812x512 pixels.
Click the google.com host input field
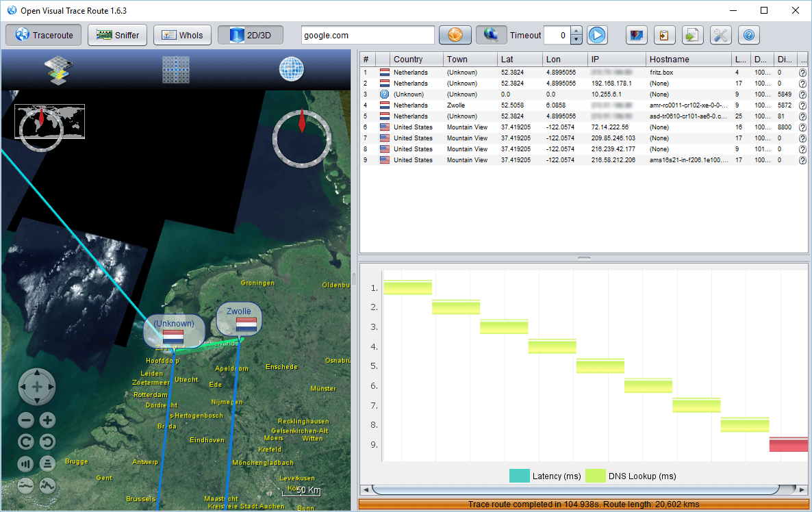click(368, 35)
